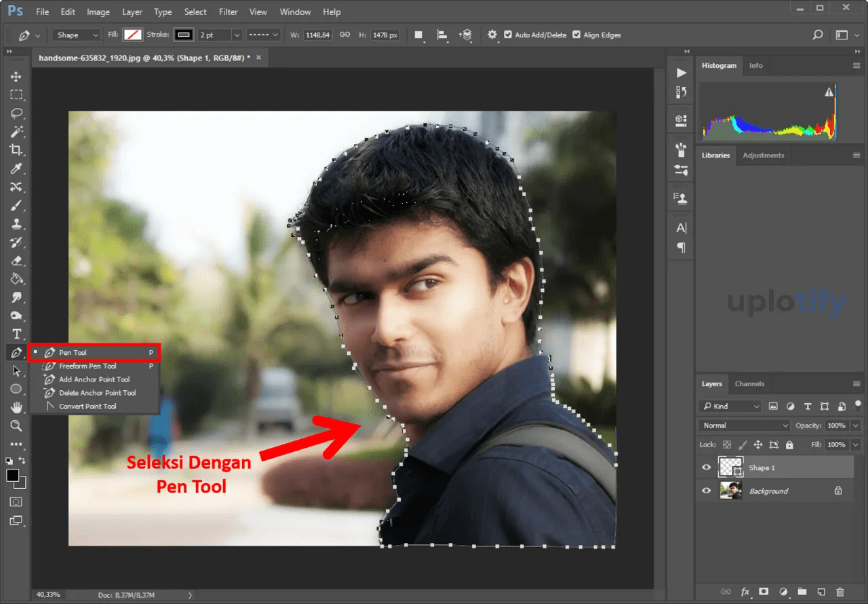Open the Normal blend mode dropdown
This screenshot has height=604, width=868.
pyautogui.click(x=743, y=425)
